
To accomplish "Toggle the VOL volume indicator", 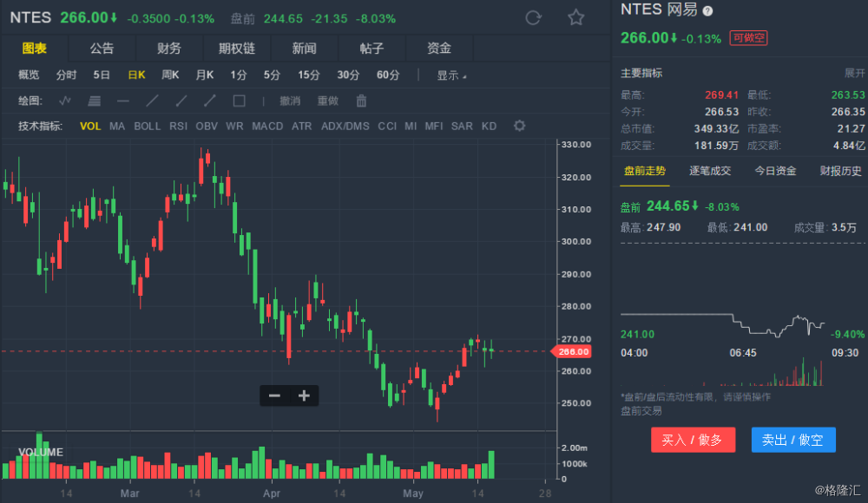I will click(90, 126).
